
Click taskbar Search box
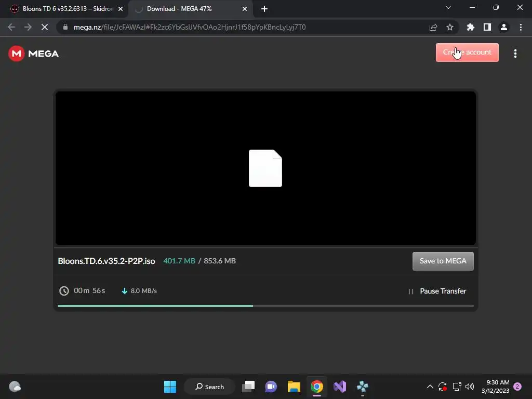tap(210, 387)
